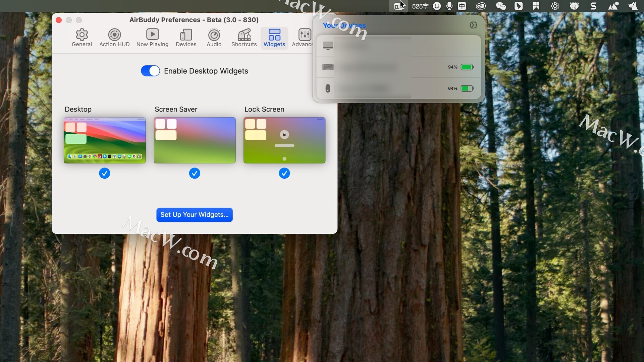Switch the 中 input method icon

[x=462, y=6]
